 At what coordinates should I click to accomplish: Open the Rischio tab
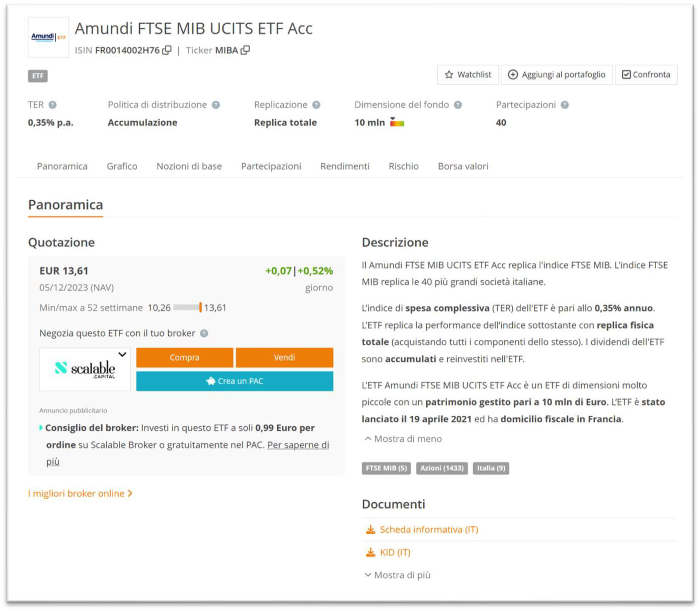[404, 166]
